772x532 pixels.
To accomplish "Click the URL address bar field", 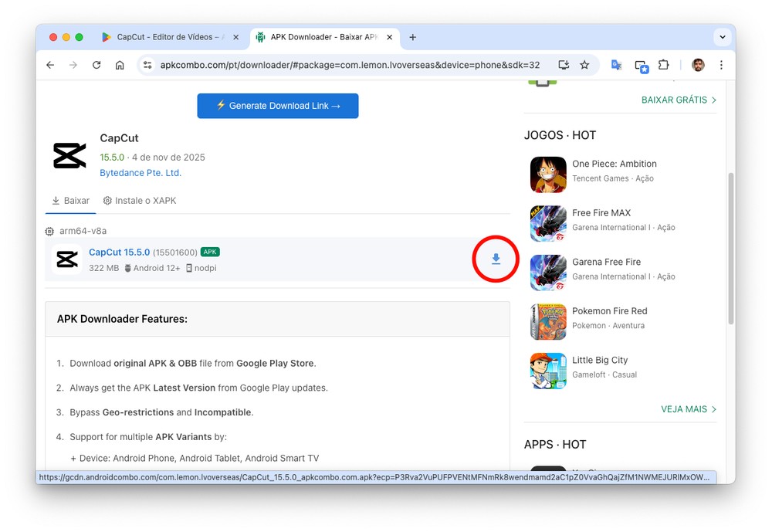I will tap(349, 65).
